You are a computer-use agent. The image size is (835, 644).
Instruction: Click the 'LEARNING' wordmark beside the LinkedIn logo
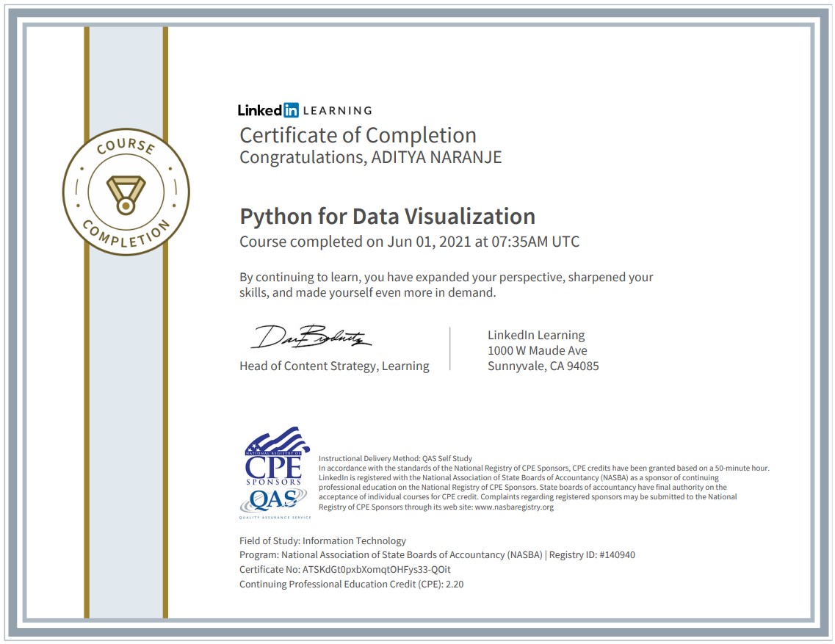click(x=338, y=111)
